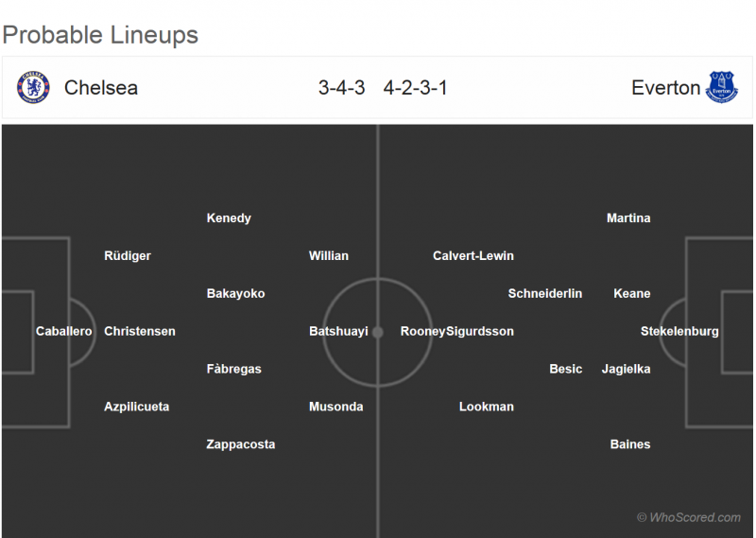Select Chelsea goalkeeper Caballero
The image size is (756, 538).
(x=64, y=331)
